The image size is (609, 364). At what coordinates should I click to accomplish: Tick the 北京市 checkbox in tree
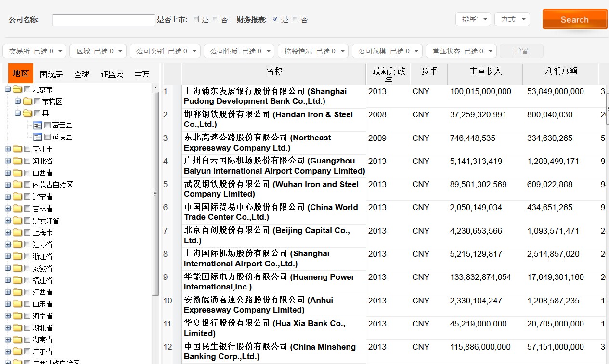click(x=27, y=89)
